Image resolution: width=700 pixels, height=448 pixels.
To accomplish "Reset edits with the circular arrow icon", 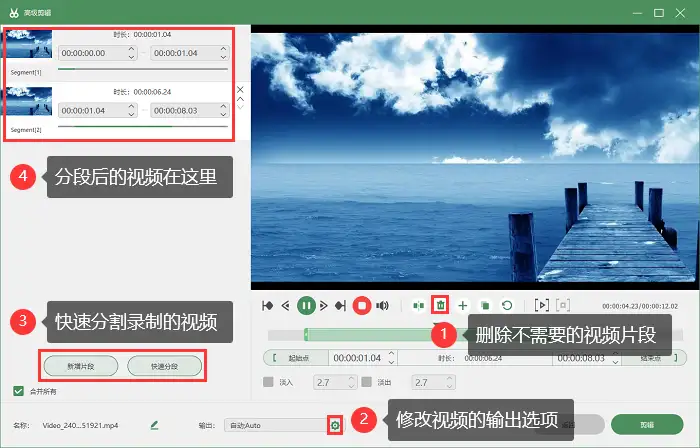I will tap(507, 306).
